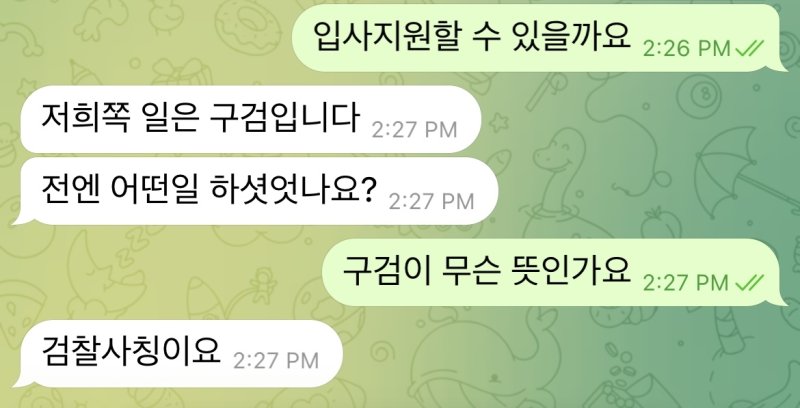Select the 저희쪽 일은 구검입니다 message bubble
The image size is (800, 408).
(251, 119)
